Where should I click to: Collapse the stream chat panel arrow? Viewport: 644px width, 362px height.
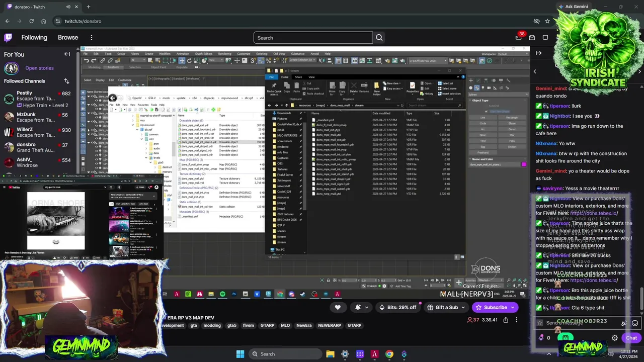click(539, 53)
